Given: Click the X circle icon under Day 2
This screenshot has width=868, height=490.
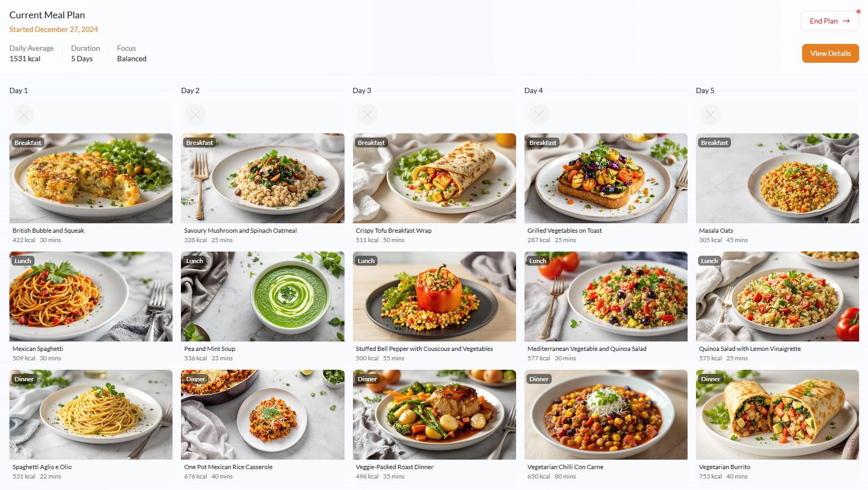Looking at the screenshot, I should (196, 115).
